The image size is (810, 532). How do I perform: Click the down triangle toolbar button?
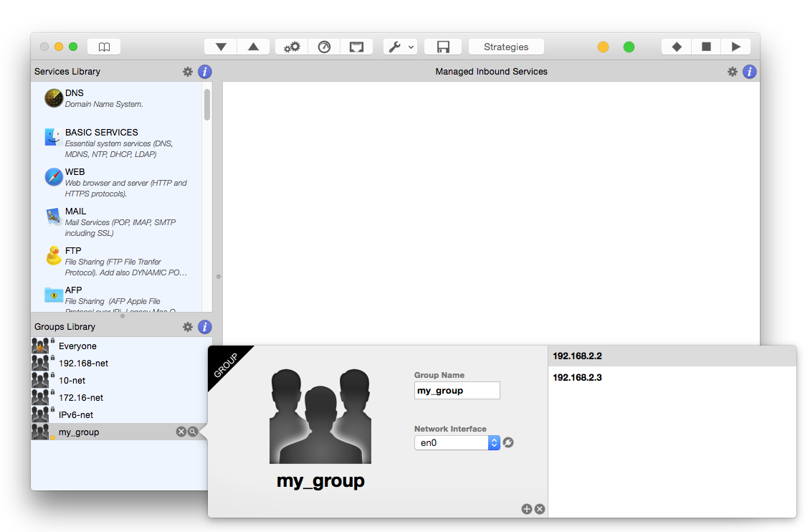coord(221,47)
